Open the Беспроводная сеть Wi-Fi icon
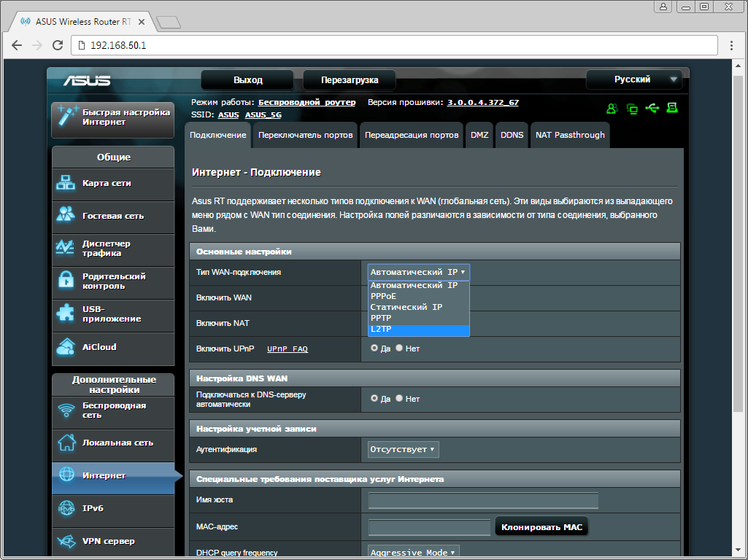 point(66,410)
